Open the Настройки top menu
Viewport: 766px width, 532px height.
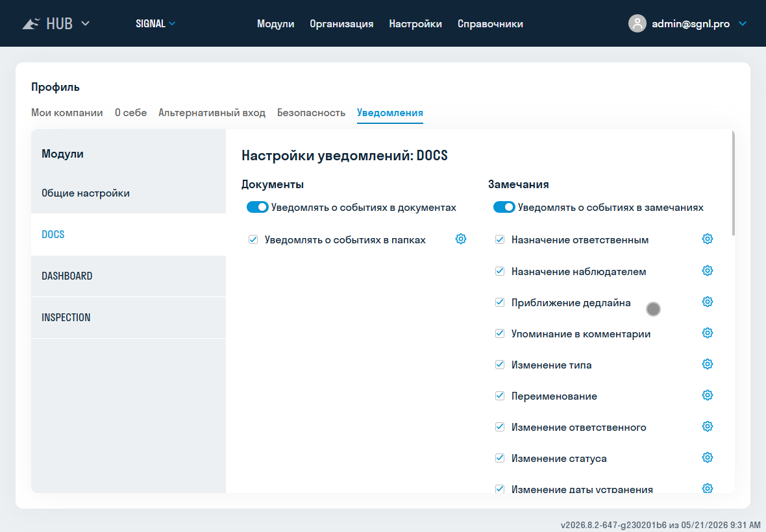coord(415,23)
